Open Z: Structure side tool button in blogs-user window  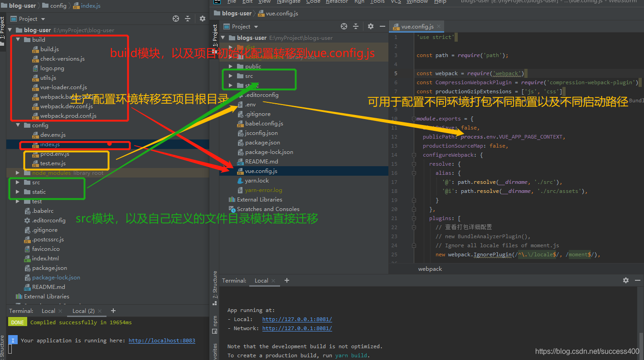point(215,288)
